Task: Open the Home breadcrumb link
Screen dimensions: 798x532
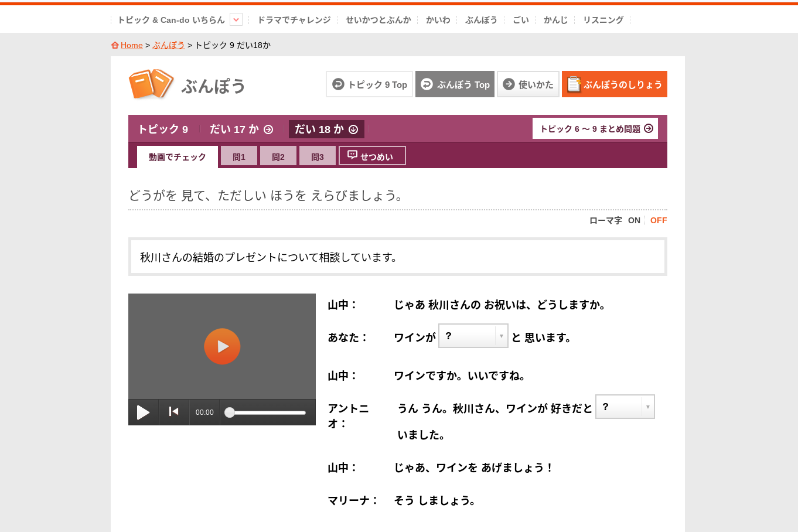Action: (x=132, y=45)
